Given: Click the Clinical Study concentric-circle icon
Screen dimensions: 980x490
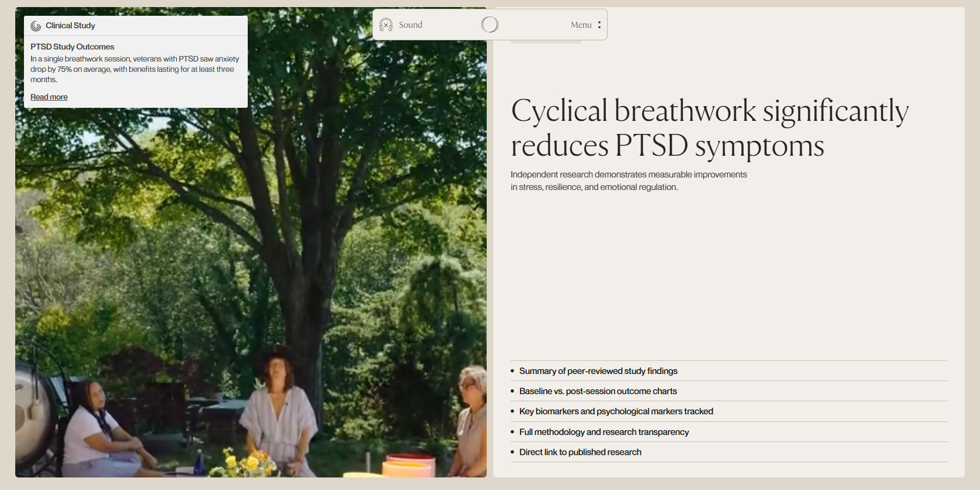Looking at the screenshot, I should pyautogui.click(x=35, y=25).
